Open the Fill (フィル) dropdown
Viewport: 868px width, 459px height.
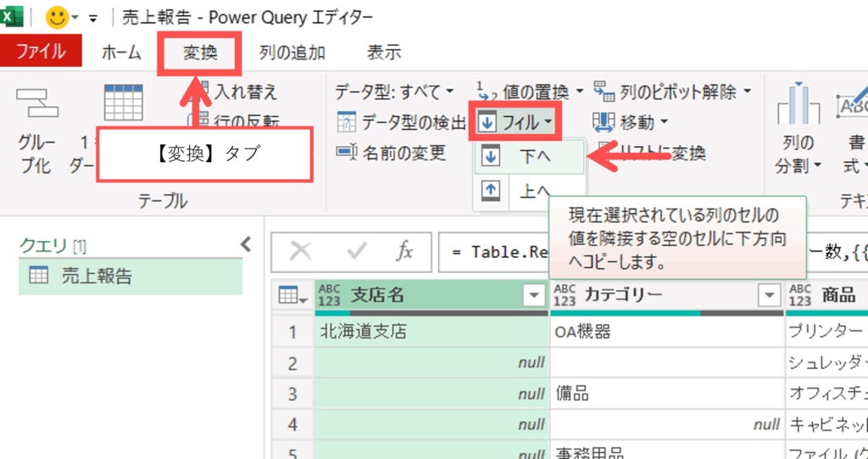(515, 123)
